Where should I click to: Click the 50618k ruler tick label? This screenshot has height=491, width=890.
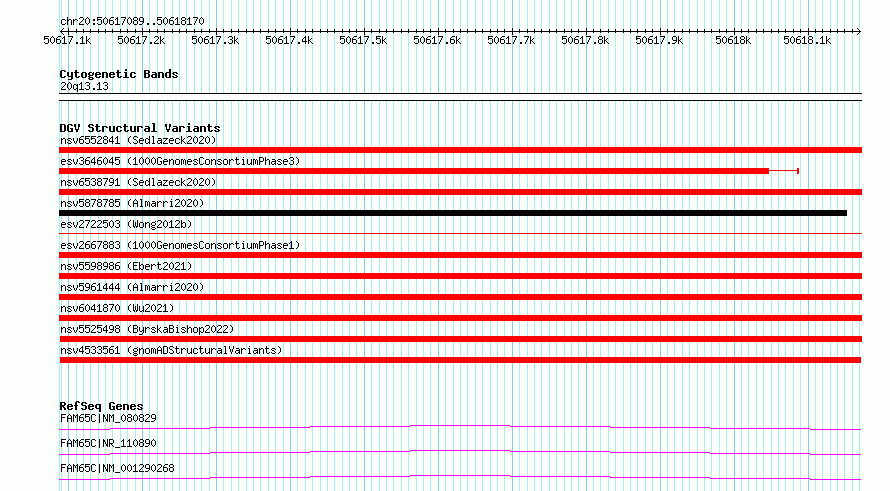pos(733,40)
